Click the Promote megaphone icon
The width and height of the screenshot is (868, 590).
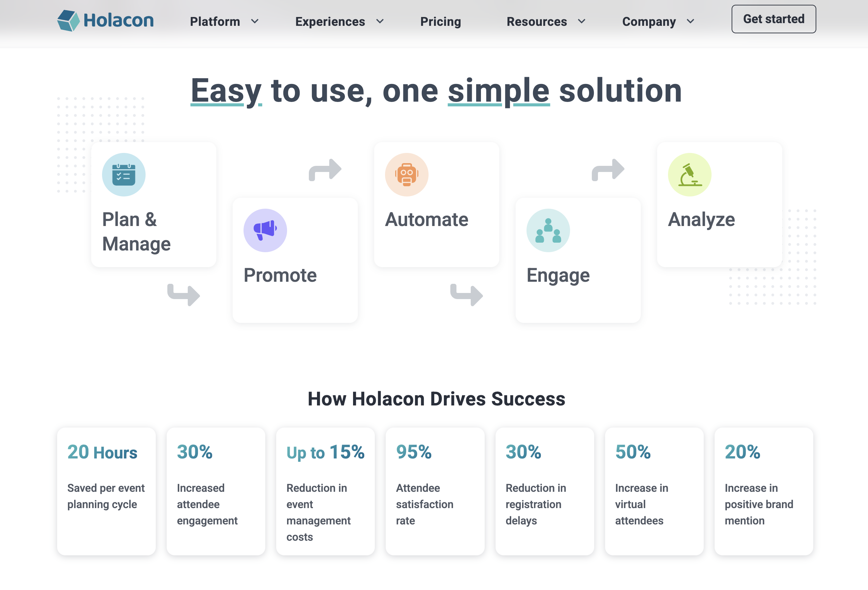[x=265, y=230]
